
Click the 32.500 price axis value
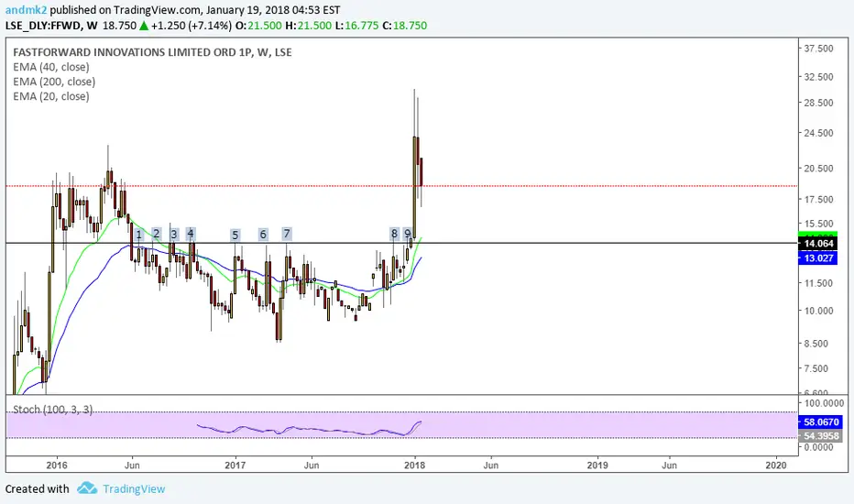[x=818, y=77]
